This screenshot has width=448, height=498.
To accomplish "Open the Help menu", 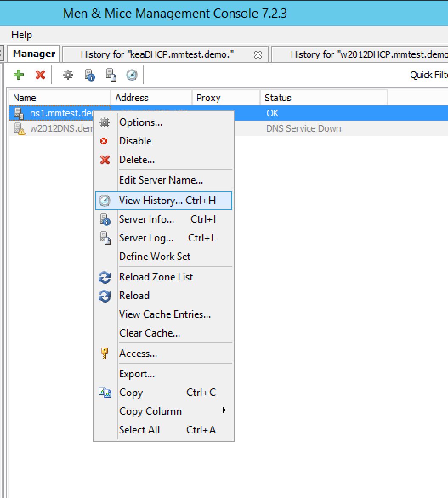I will pos(22,35).
